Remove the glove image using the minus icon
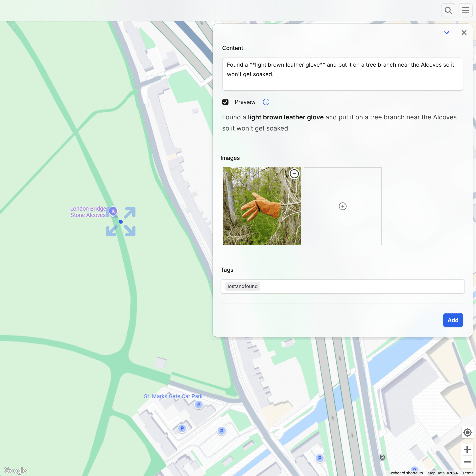The height and width of the screenshot is (476, 476). [x=294, y=174]
